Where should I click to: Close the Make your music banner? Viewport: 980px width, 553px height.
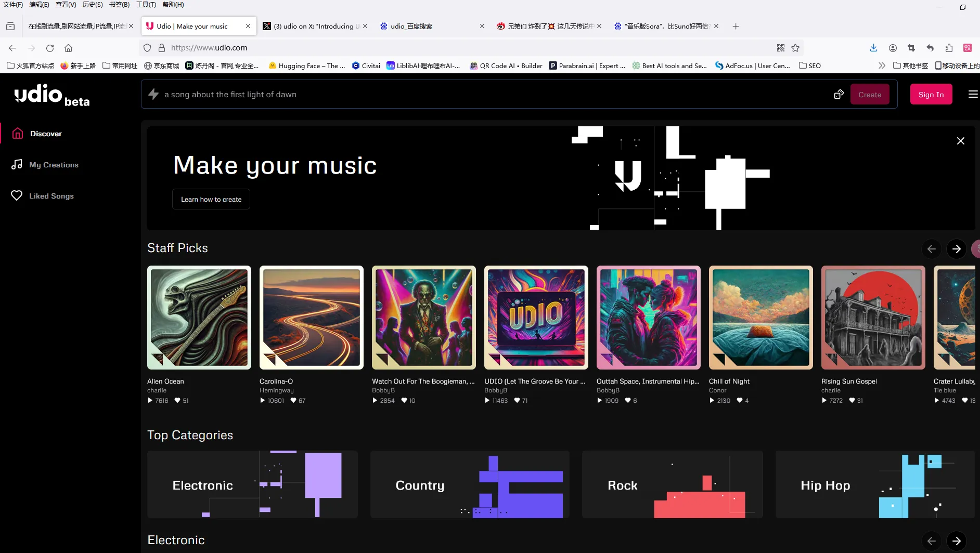[x=960, y=141]
